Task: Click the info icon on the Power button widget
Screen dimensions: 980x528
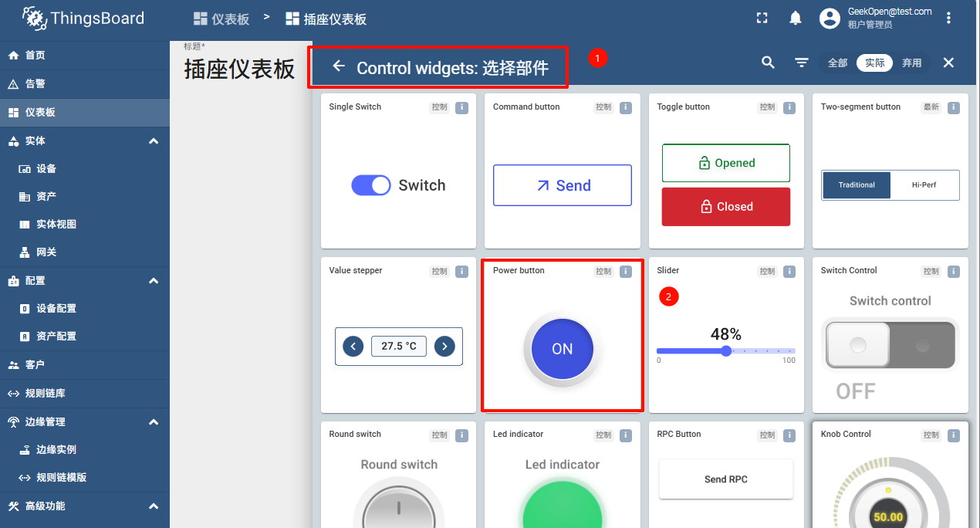Action: (x=625, y=272)
